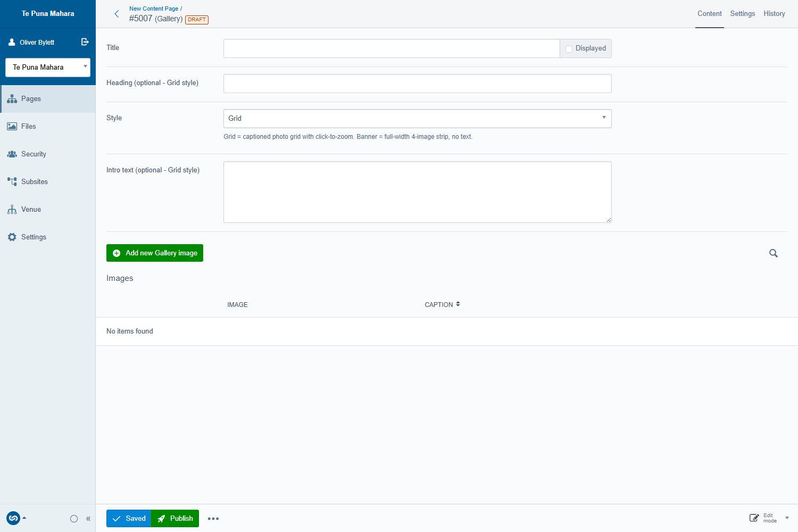Open the Security section
Screen dimensions: 798x532
tap(48, 154)
